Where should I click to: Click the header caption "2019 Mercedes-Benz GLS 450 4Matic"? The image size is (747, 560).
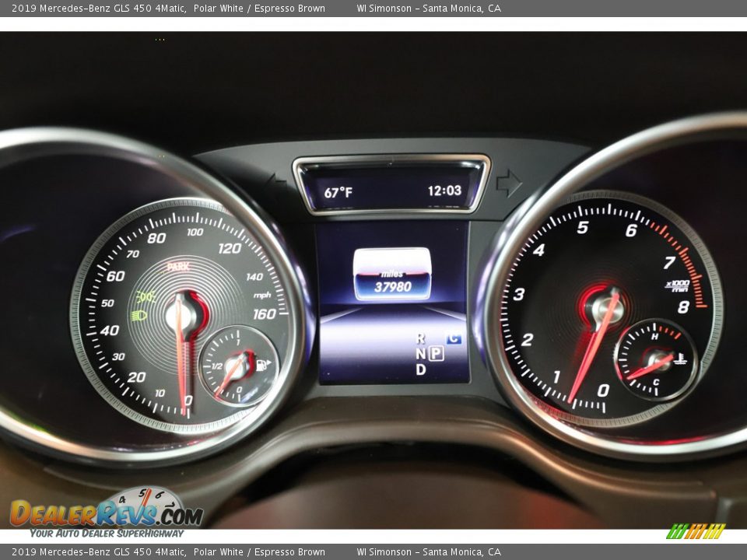[x=99, y=8]
